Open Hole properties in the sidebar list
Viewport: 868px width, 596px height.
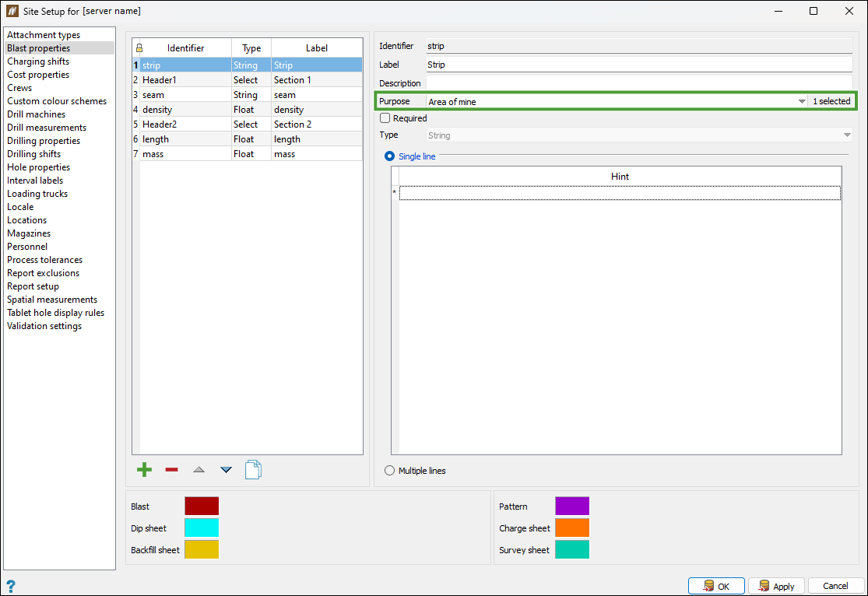coord(39,167)
